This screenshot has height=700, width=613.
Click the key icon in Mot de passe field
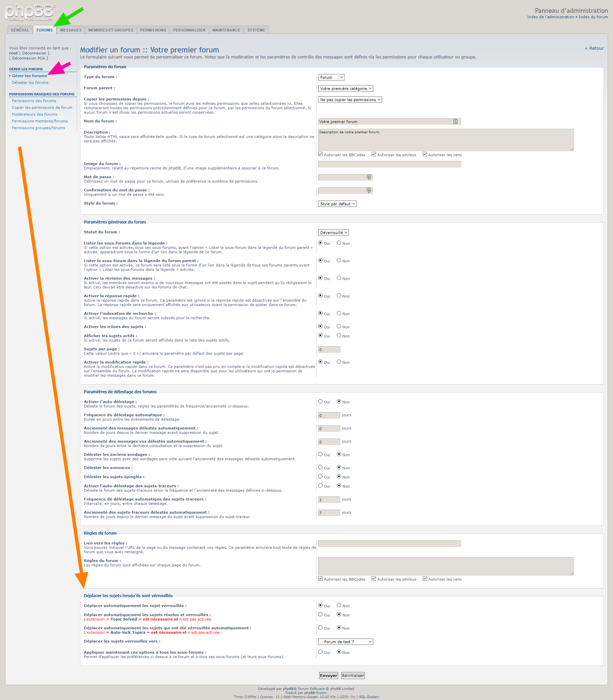coord(369,177)
